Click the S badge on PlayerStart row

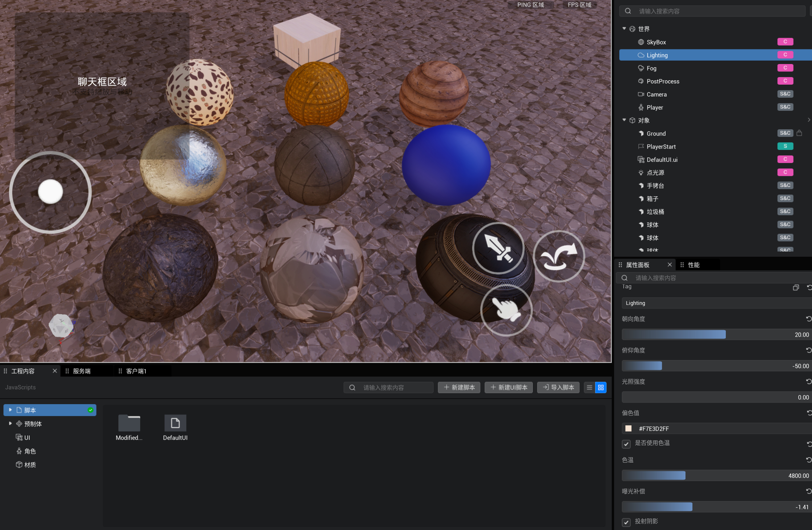(x=785, y=146)
